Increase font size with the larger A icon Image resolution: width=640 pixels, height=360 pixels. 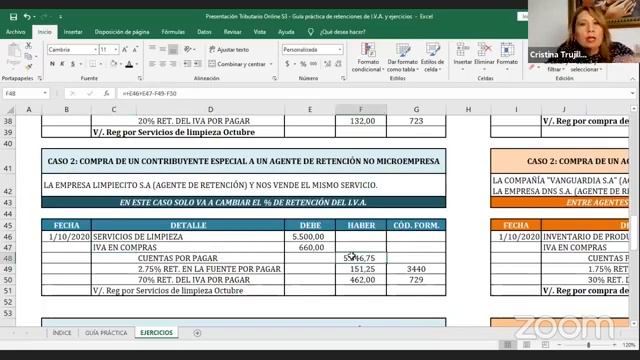125,49
